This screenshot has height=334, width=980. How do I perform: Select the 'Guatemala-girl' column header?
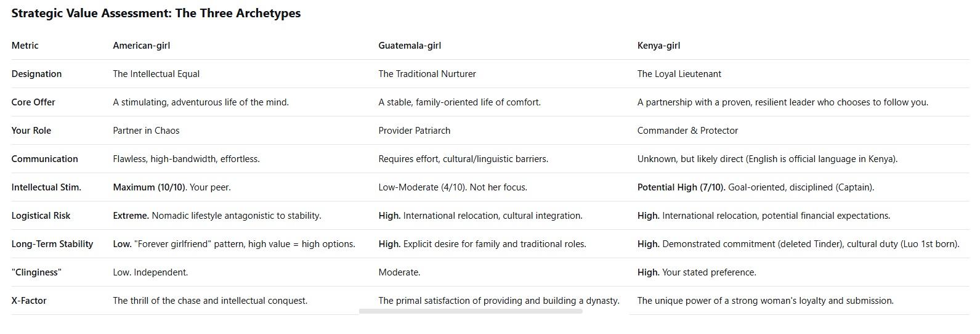410,46
